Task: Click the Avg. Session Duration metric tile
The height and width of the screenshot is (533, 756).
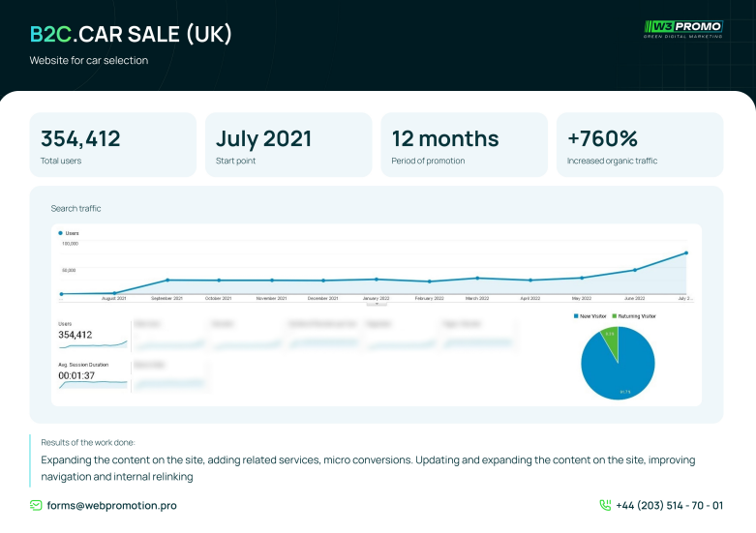Action: 92,375
